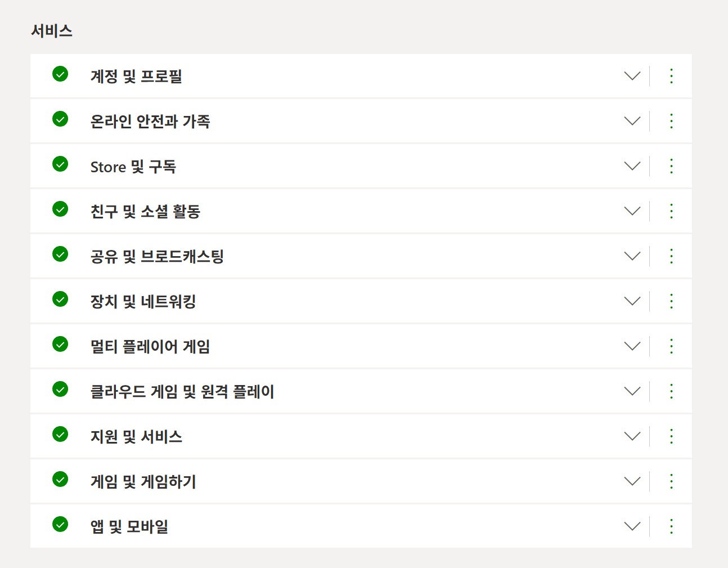Click the green status checkmark beside 지원 및 서비스
728x568 pixels.
60,434
